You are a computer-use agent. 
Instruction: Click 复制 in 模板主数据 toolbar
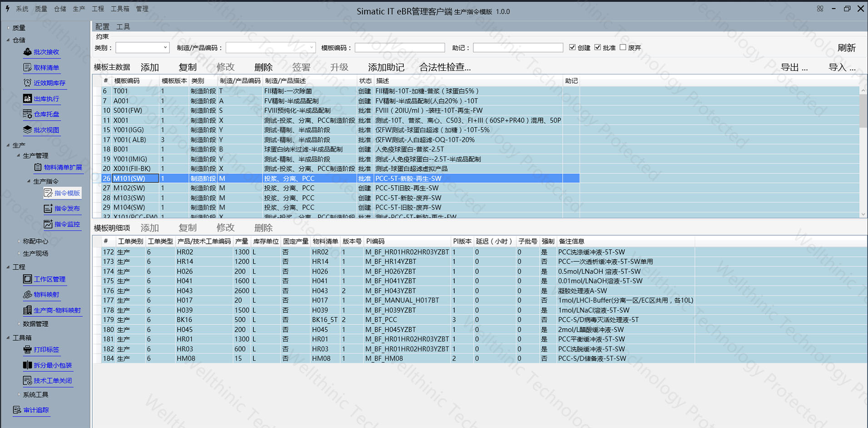188,67
